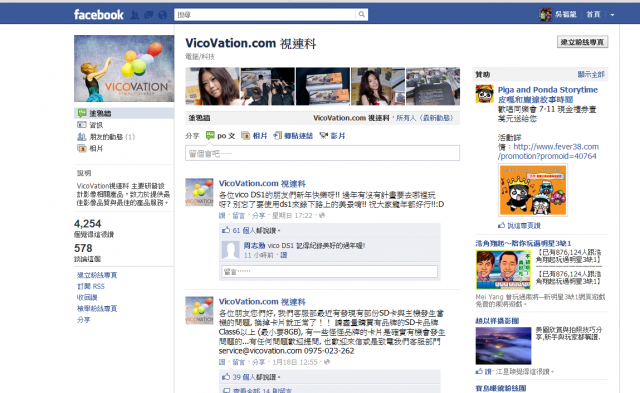Click the 建立粉絲專頁 button at top right
Viewport: 640px width, 393px height.
click(582, 42)
